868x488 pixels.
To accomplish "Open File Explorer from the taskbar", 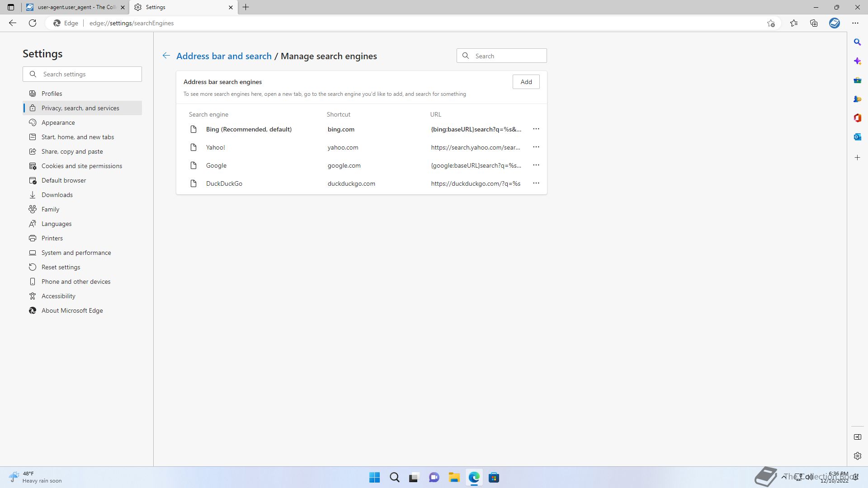I will [x=454, y=478].
